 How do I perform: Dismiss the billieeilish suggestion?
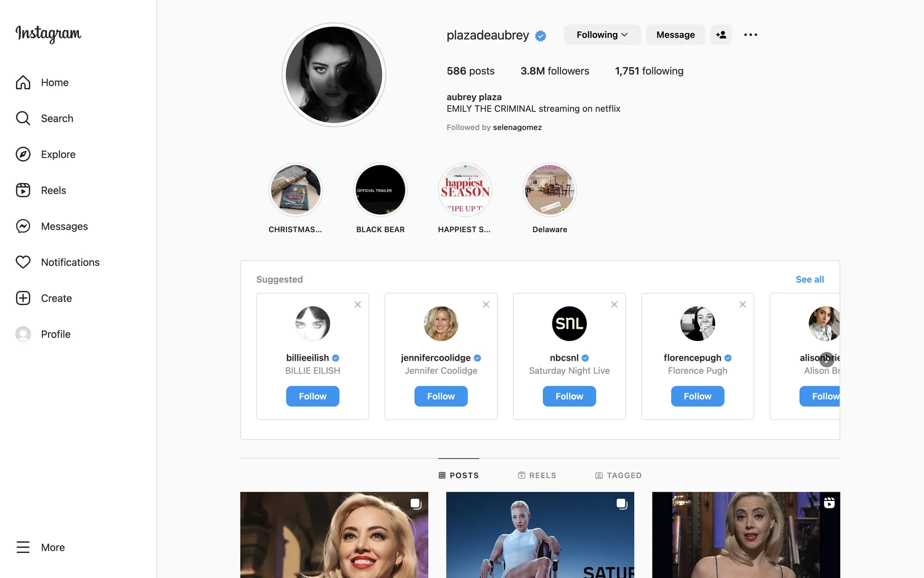pos(358,304)
